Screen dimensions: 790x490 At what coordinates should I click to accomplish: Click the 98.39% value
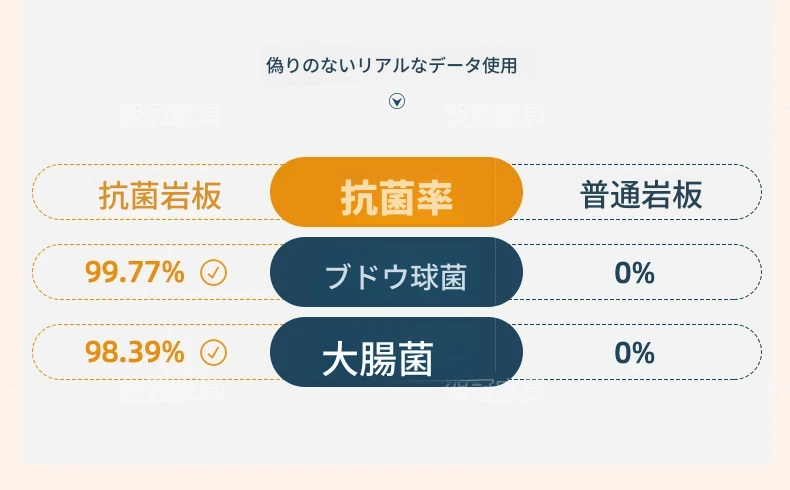pos(135,352)
